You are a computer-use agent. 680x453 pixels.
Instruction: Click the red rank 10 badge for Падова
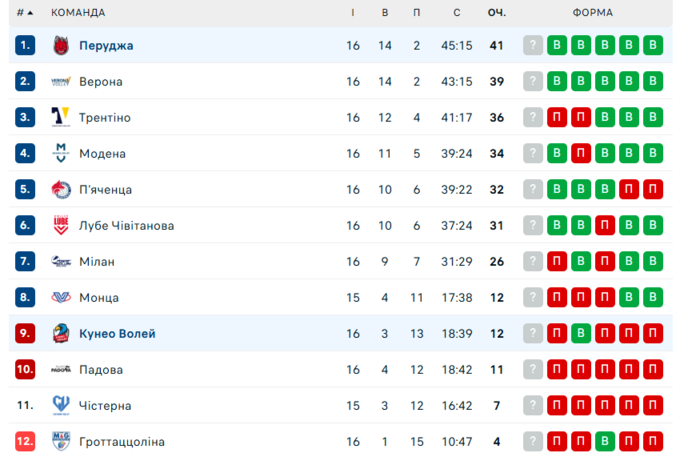point(26,369)
